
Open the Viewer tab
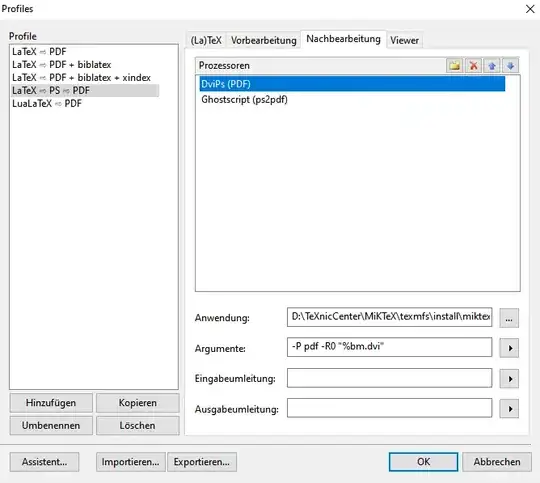[404, 40]
